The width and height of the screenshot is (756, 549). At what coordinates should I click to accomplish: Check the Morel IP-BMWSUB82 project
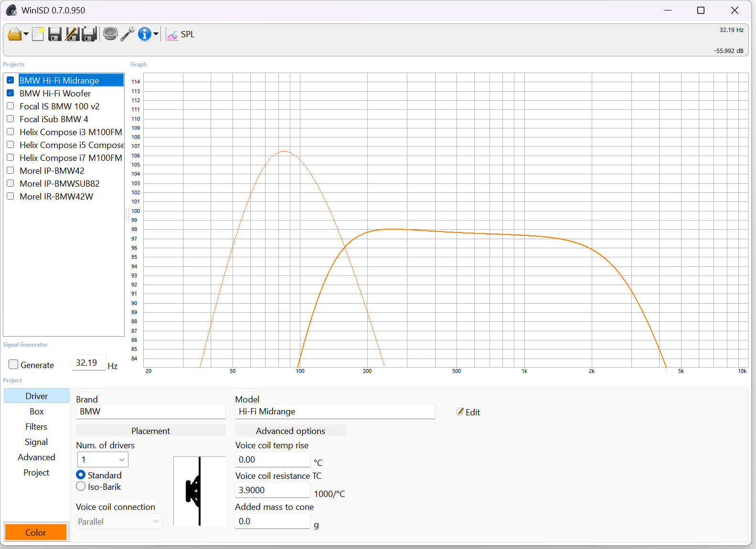pyautogui.click(x=10, y=183)
